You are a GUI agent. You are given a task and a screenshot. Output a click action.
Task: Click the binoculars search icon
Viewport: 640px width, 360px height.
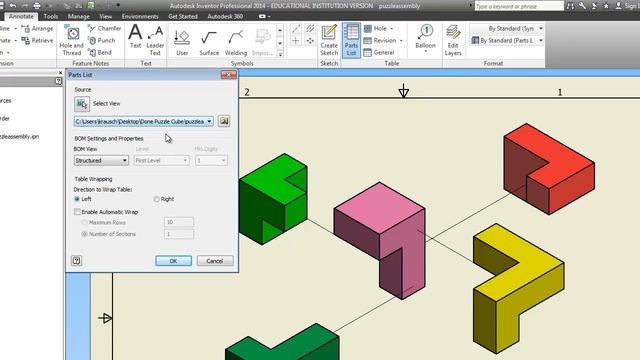[x=571, y=6]
